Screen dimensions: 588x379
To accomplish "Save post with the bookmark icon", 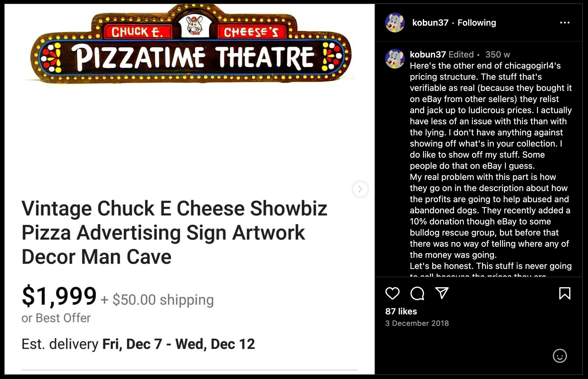I will tap(565, 293).
